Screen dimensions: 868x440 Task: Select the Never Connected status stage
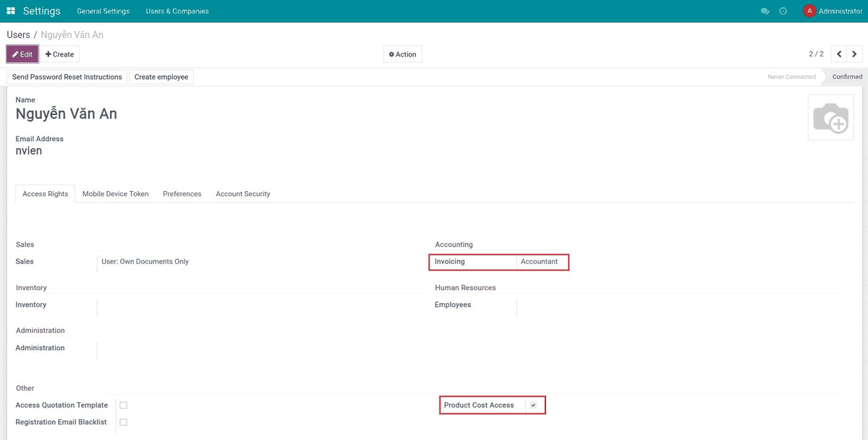tap(791, 77)
